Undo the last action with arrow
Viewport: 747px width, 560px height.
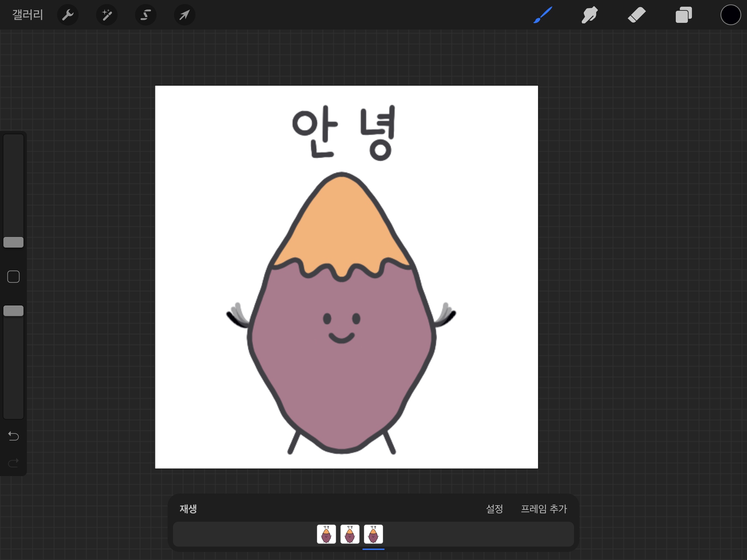pos(13,436)
